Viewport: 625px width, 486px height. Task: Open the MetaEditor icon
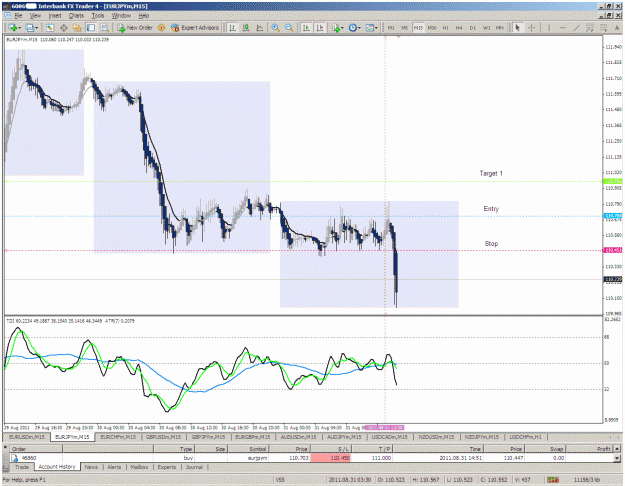[161, 28]
